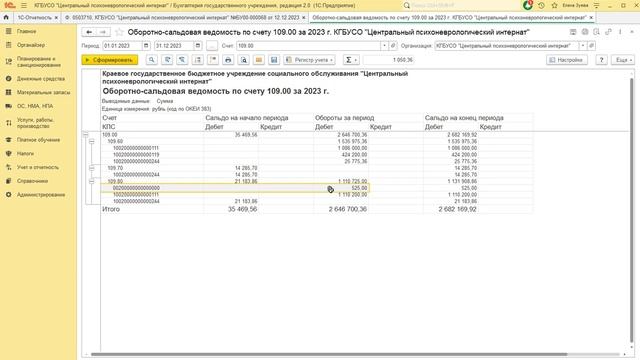Open the calendar for start date 01.01.2023

click(x=146, y=46)
